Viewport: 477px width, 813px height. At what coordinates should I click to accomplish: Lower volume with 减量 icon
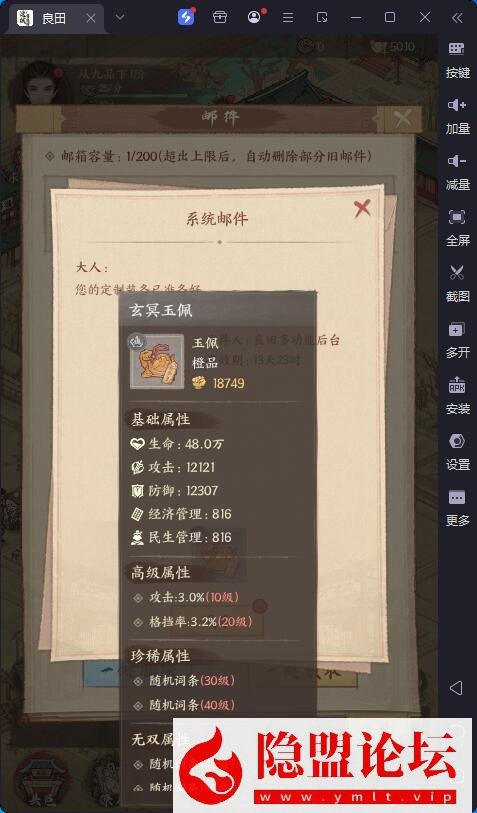click(x=457, y=171)
